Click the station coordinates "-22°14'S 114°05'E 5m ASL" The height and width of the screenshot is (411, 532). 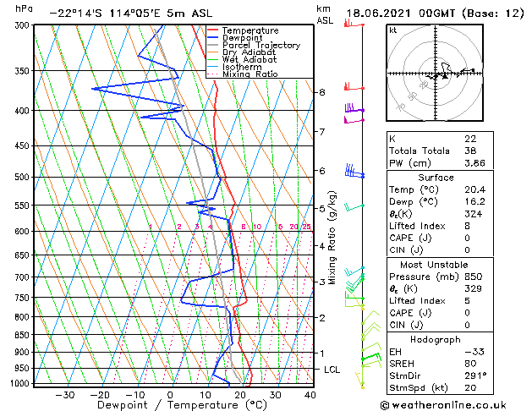tap(131, 14)
